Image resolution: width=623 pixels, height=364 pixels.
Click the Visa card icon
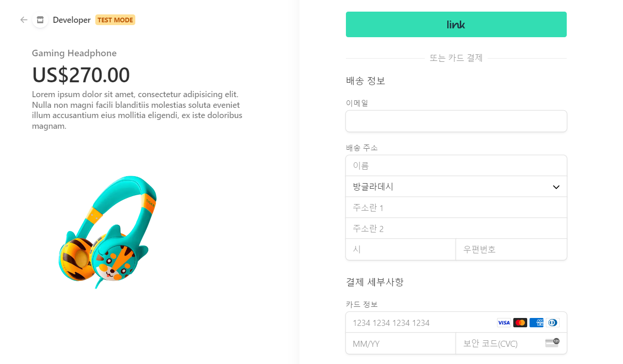(504, 323)
